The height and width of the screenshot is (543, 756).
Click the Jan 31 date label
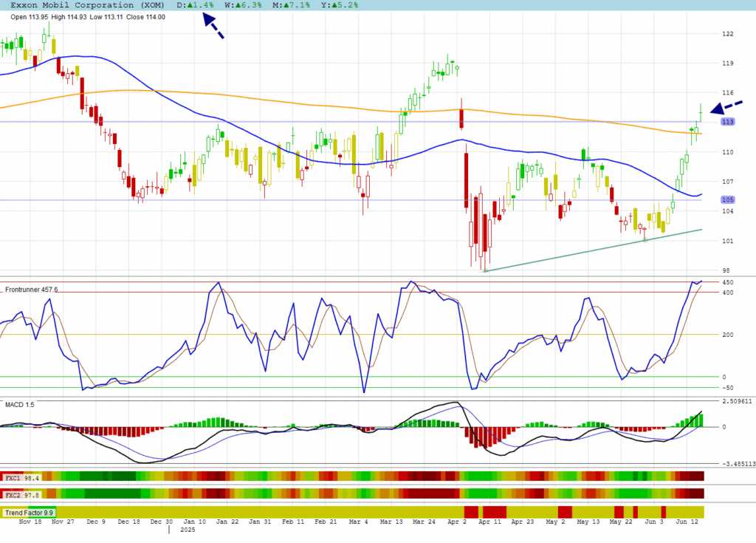[260, 522]
